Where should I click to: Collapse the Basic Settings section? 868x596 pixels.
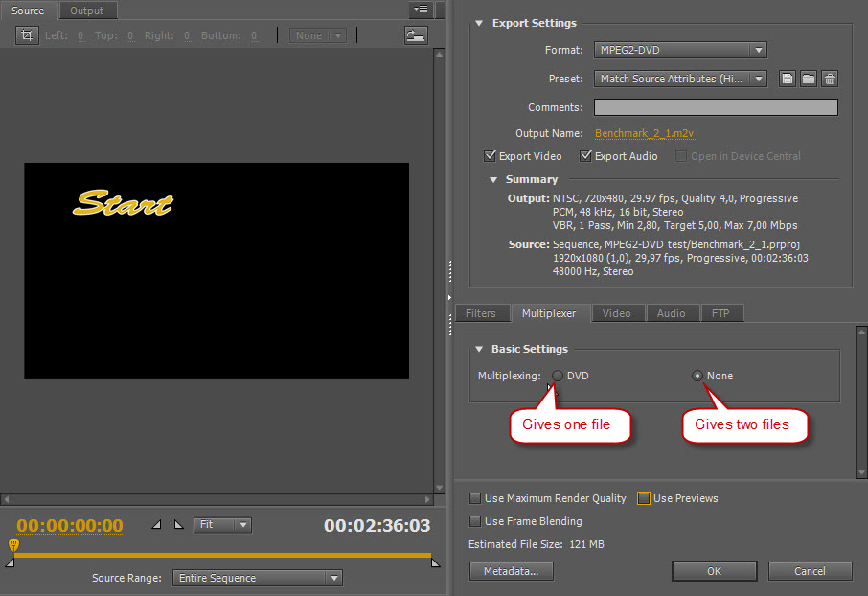480,349
